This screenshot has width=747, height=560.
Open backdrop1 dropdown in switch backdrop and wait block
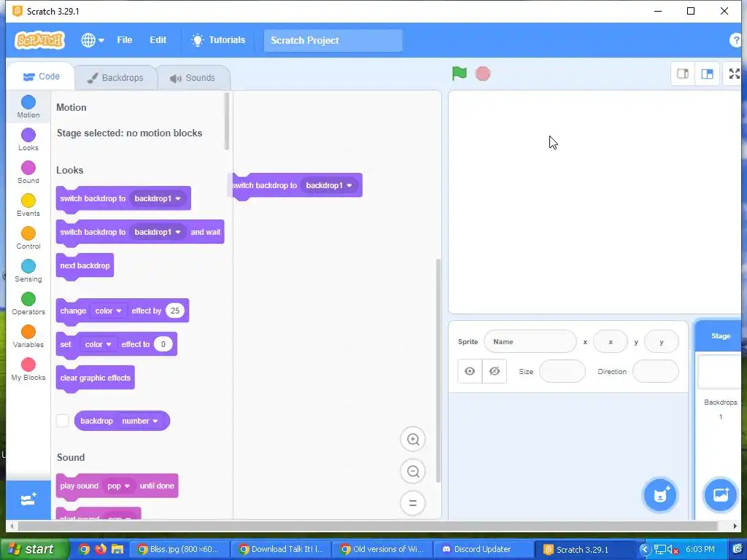pyautogui.click(x=158, y=232)
